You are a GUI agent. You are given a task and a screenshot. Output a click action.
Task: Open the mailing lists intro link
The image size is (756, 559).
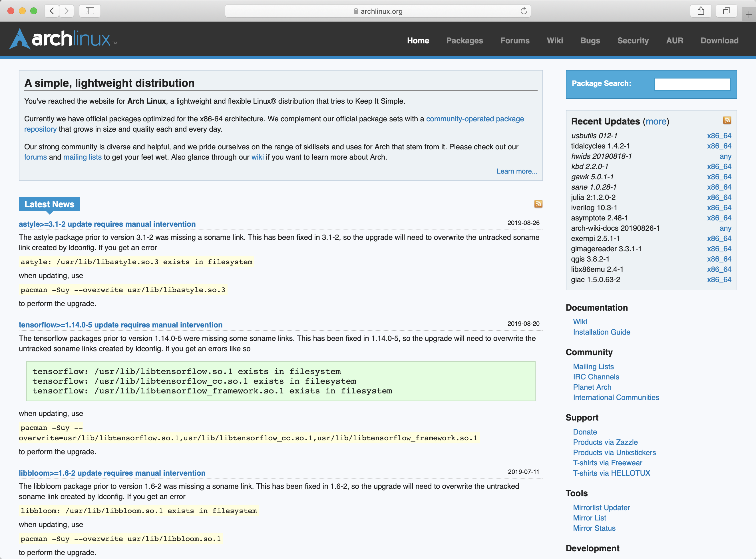coord(82,157)
